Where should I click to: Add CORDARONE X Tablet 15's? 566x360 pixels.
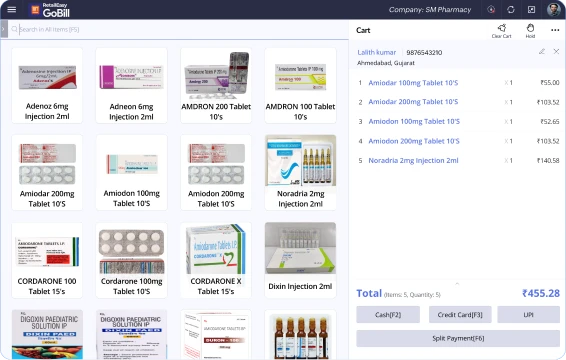(216, 260)
